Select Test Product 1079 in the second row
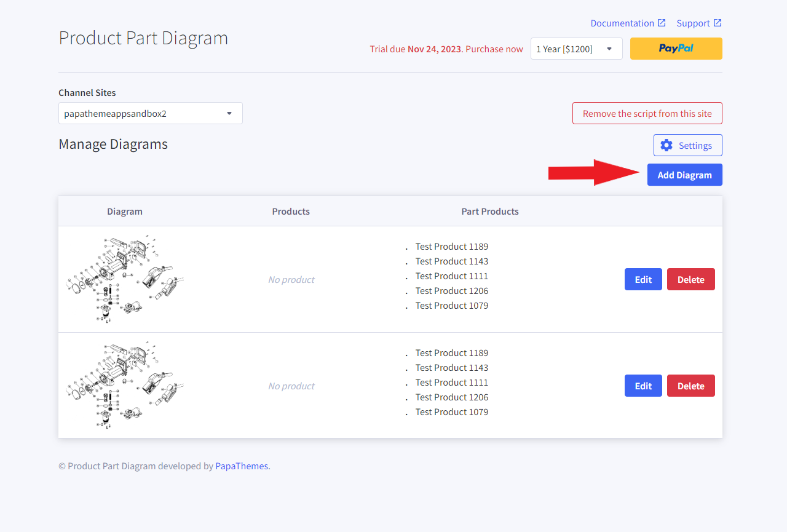The height and width of the screenshot is (532, 787). point(452,411)
